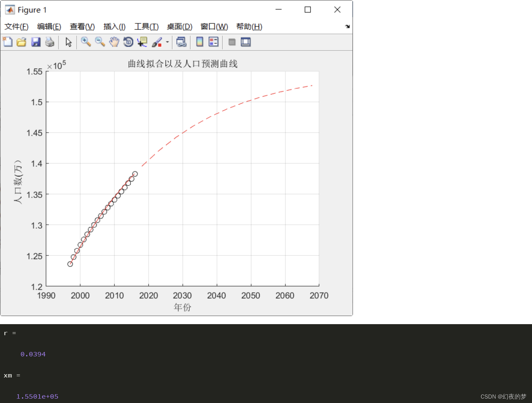This screenshot has width=532, height=403.
Task: Dock the figure using the corner arrow
Action: 347,27
